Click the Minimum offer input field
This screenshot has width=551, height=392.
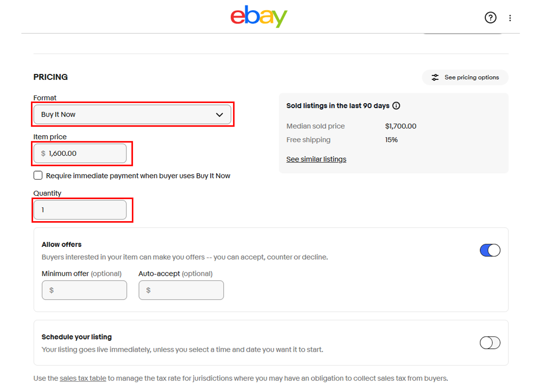click(84, 290)
